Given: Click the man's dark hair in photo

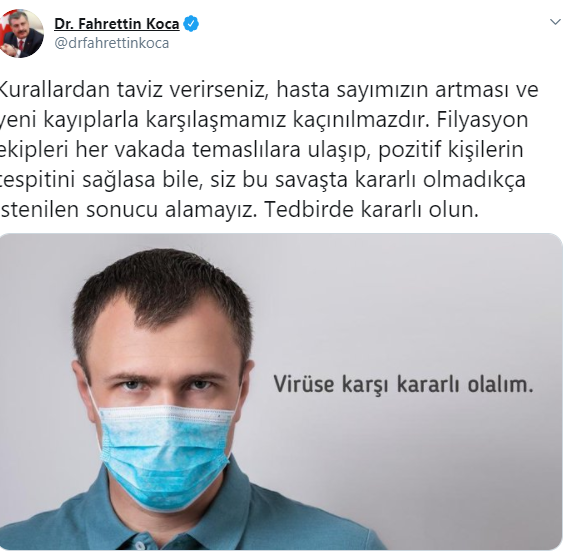Looking at the screenshot, I should click(x=162, y=291).
